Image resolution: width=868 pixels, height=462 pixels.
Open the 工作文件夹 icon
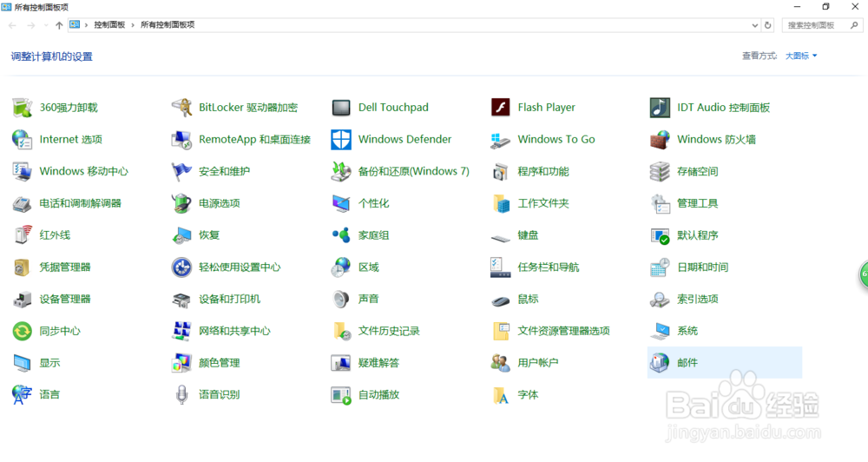point(501,203)
